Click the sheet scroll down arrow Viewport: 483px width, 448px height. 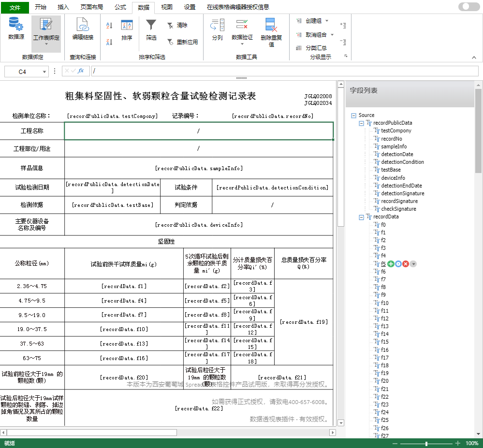341,423
